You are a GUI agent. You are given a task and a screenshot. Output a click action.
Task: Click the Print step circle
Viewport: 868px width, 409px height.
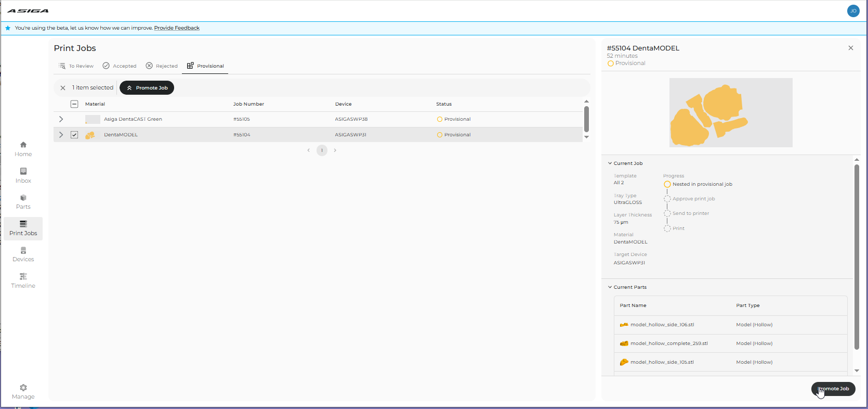pos(667,228)
